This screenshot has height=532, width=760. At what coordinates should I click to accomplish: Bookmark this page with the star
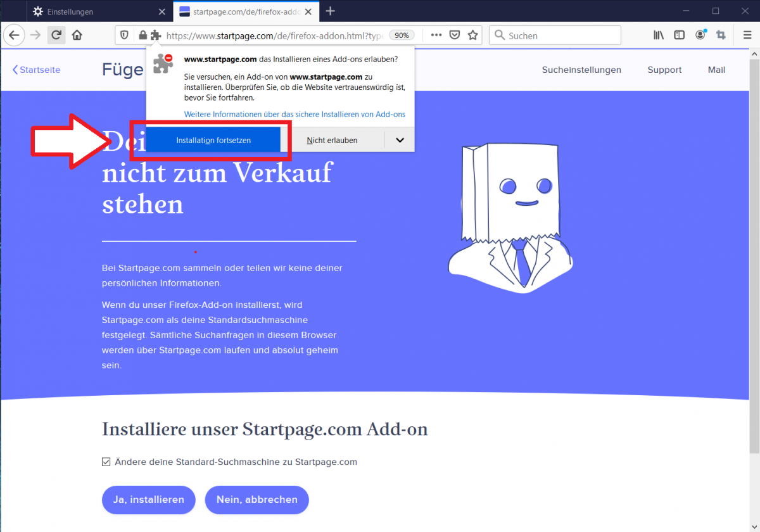tap(472, 35)
